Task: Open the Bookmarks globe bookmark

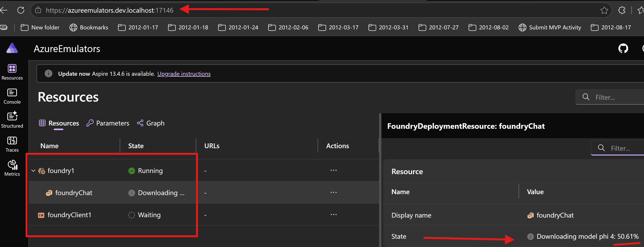Action: (x=89, y=27)
